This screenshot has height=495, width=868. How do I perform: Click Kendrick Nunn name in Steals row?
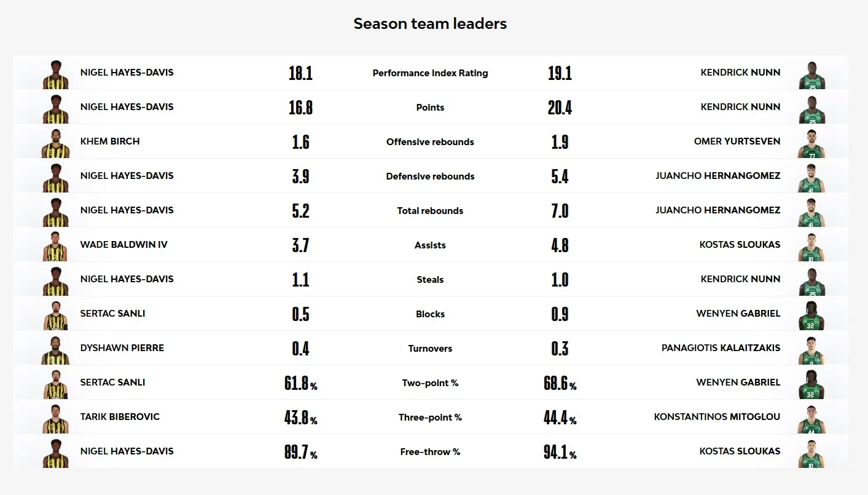coord(740,279)
